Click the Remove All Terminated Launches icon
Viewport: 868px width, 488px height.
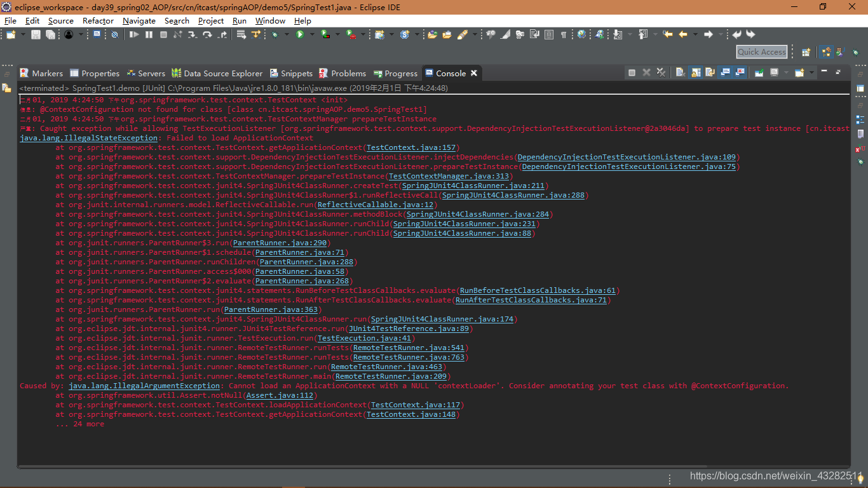(661, 72)
